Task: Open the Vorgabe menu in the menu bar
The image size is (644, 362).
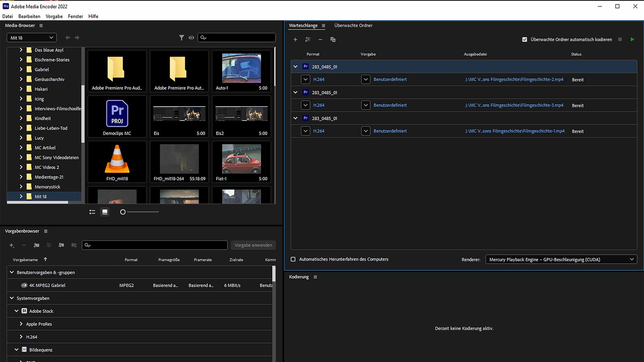Action: pyautogui.click(x=54, y=16)
